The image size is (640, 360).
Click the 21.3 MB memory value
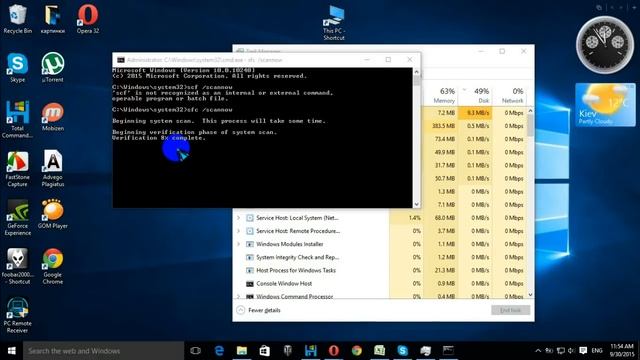tap(444, 270)
